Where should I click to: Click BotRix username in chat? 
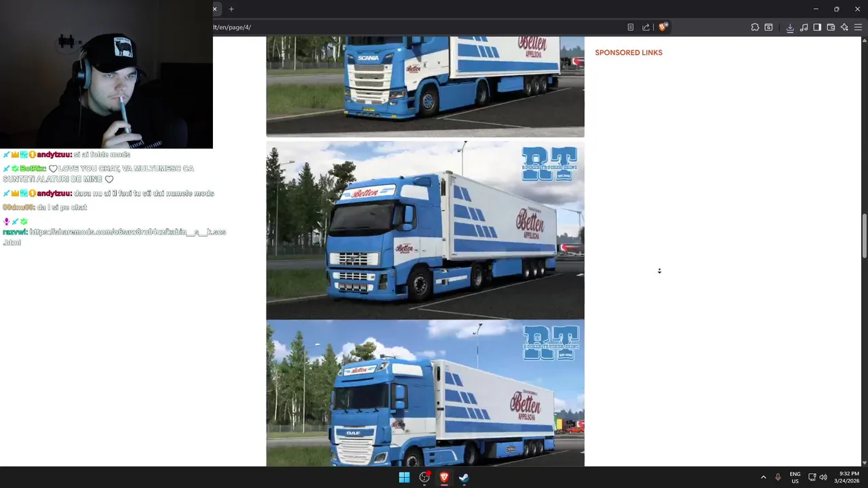(33, 168)
